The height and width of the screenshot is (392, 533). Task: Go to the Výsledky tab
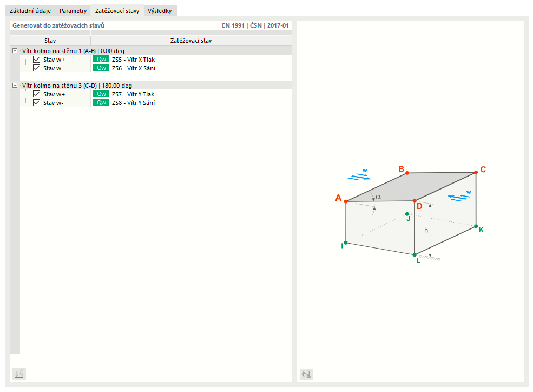point(160,11)
